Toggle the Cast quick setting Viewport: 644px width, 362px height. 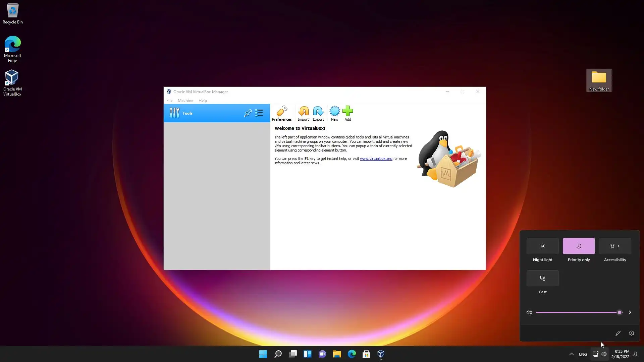point(542,278)
